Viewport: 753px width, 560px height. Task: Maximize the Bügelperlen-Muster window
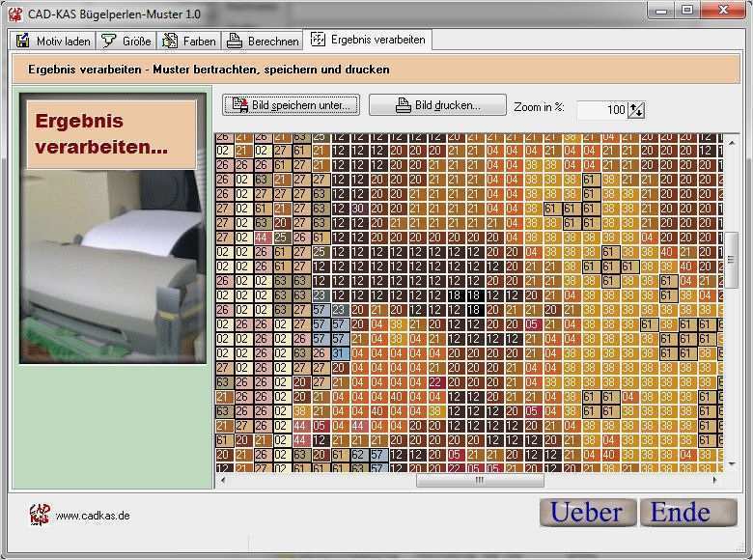pos(687,11)
